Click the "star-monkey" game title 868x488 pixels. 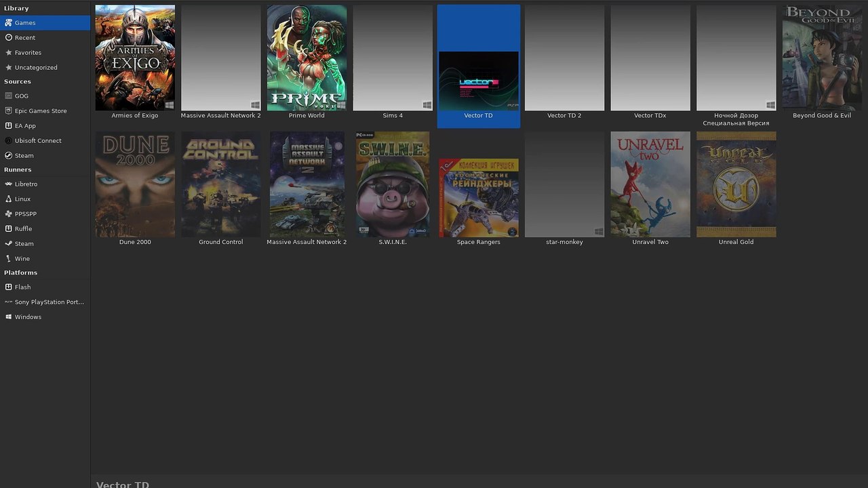click(x=564, y=242)
